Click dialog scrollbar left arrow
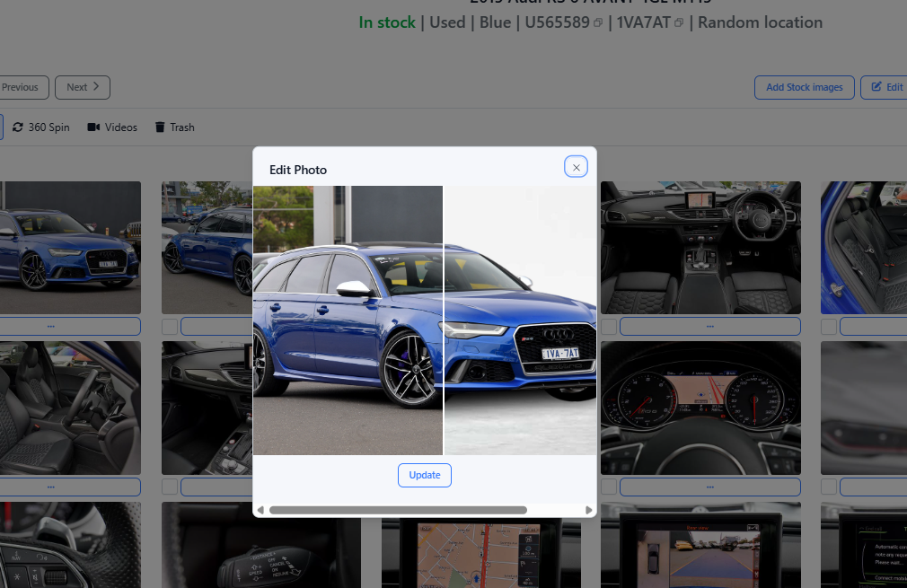Screen dimensions: 907x588 pyautogui.click(x=260, y=510)
